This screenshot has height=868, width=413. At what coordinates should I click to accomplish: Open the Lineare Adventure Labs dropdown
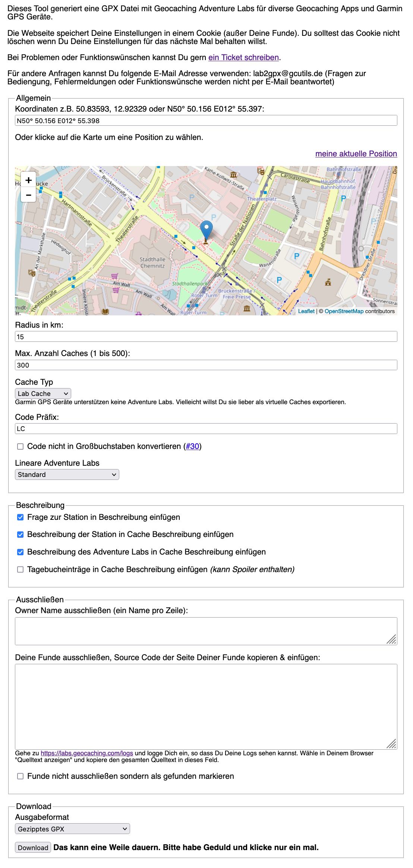pyautogui.click(x=67, y=474)
